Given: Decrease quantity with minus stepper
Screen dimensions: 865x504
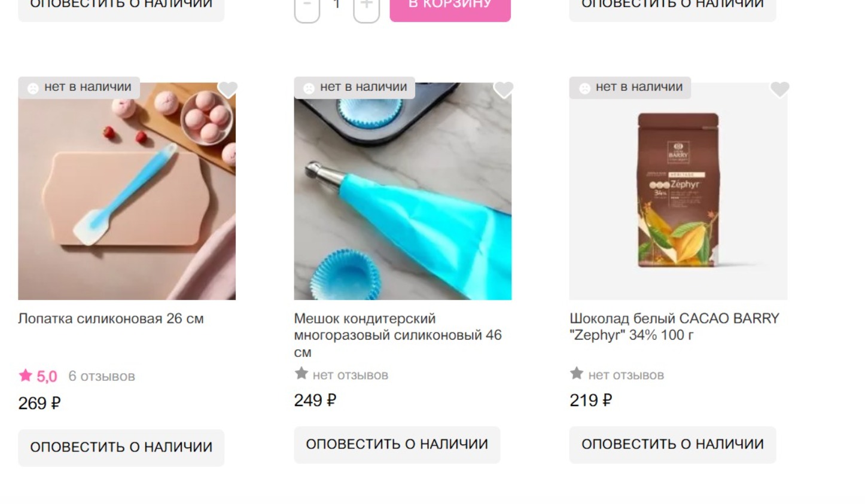Looking at the screenshot, I should coord(307,8).
